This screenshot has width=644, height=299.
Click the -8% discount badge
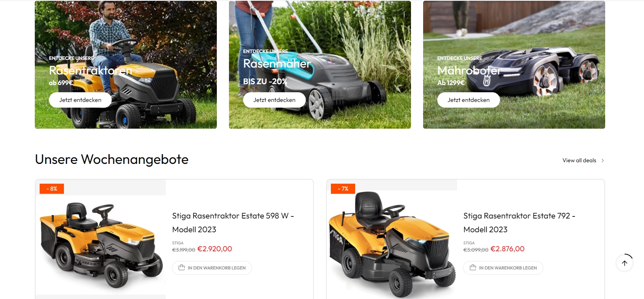[52, 189]
